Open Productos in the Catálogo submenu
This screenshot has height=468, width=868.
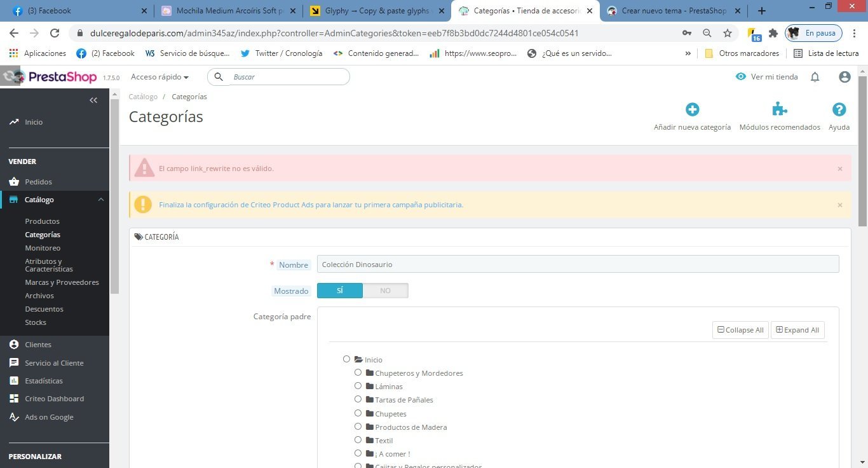42,221
